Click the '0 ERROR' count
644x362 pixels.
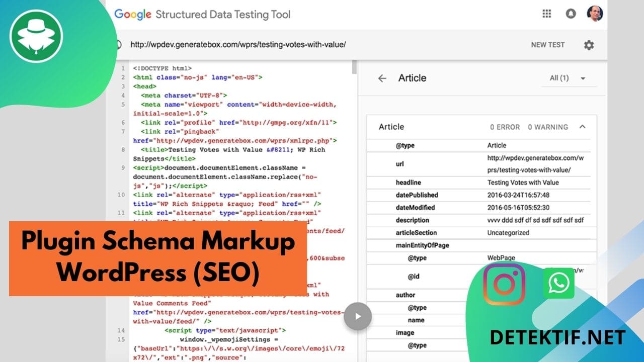point(505,127)
